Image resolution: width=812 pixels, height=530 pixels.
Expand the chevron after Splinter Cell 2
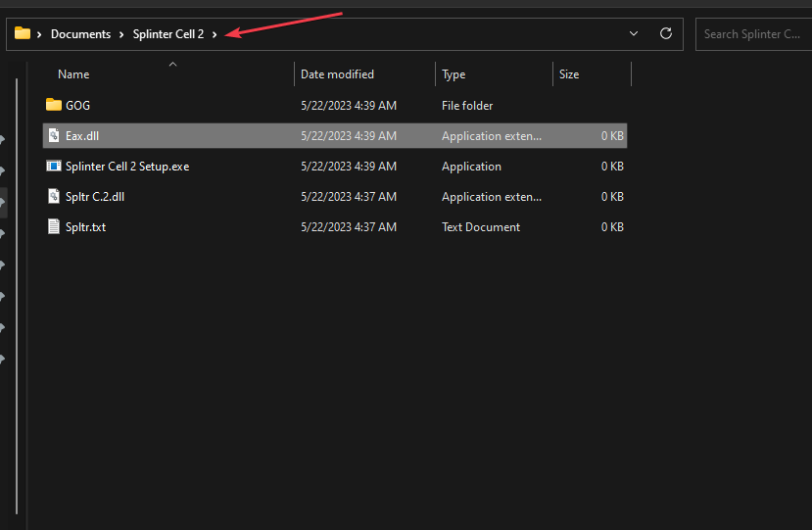click(x=215, y=34)
